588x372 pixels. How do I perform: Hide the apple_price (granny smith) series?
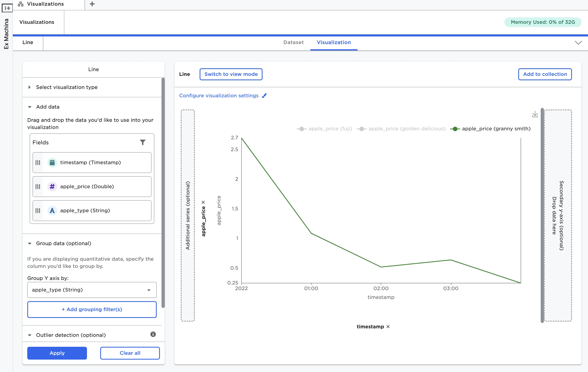pos(490,129)
